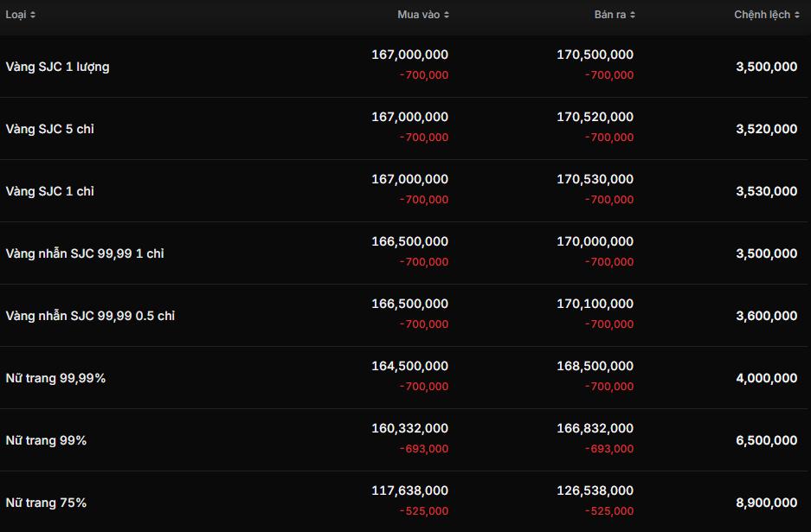Open Vàng nhẫn SJC 99,99 1 chỉ
Screen dimensions: 811x532
tap(85, 253)
